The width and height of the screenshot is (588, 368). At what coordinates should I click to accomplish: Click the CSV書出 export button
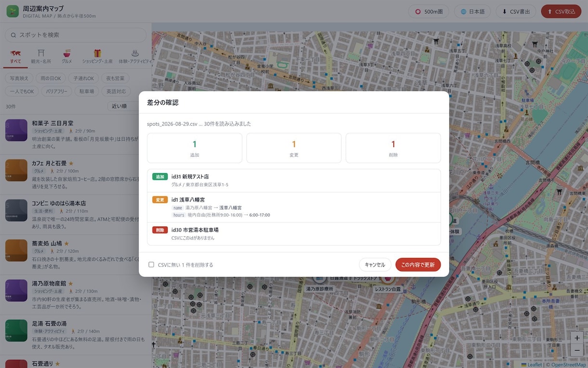tap(516, 12)
